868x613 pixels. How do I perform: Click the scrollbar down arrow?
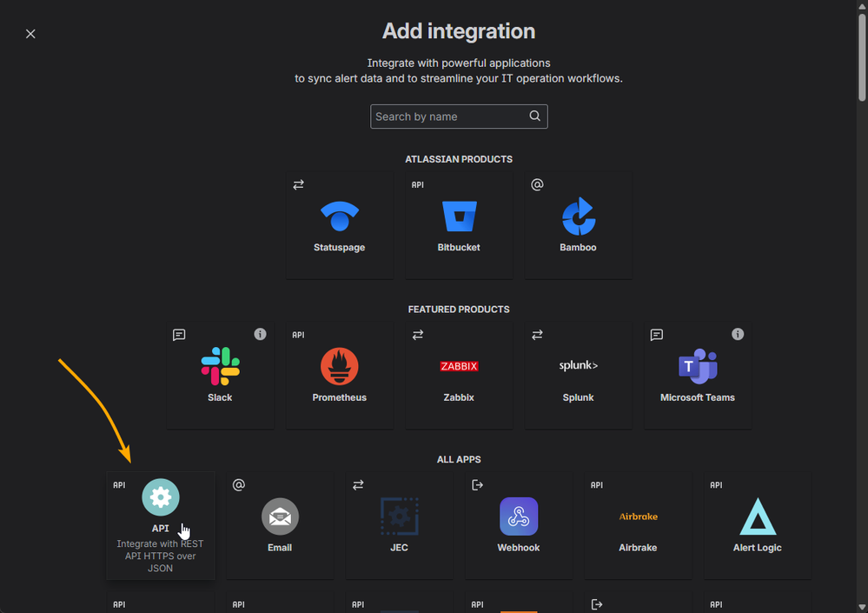coord(862,608)
